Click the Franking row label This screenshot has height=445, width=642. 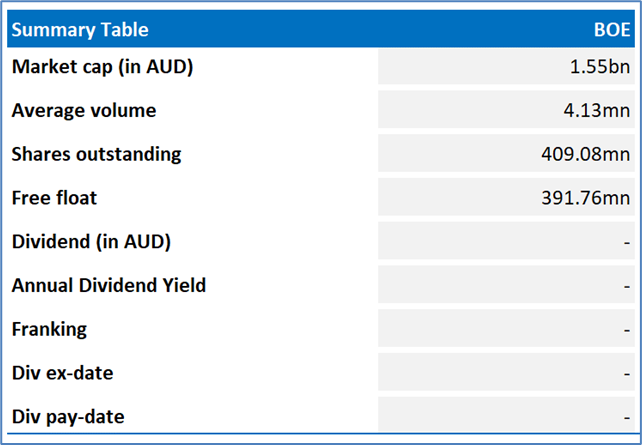[50, 329]
